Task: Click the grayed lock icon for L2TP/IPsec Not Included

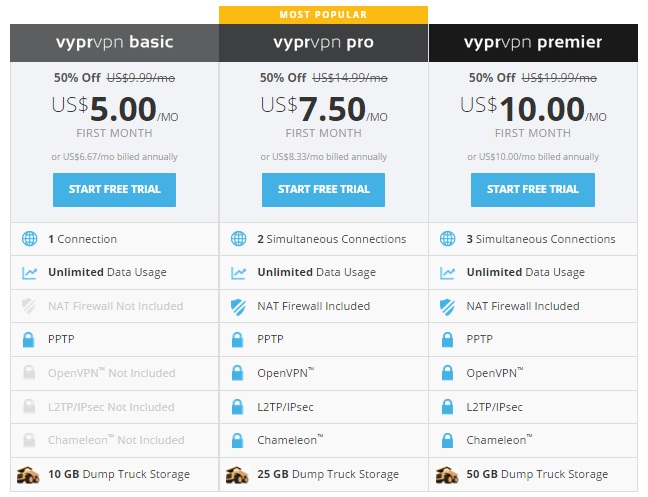Action: pos(29,407)
